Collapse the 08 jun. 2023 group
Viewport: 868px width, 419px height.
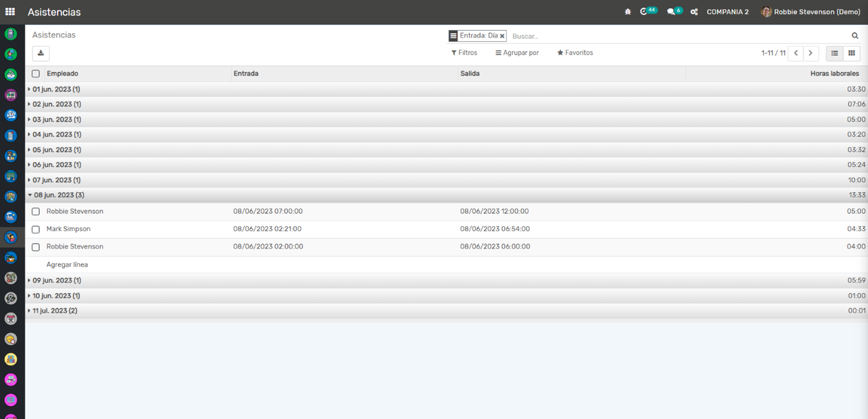[x=57, y=195]
